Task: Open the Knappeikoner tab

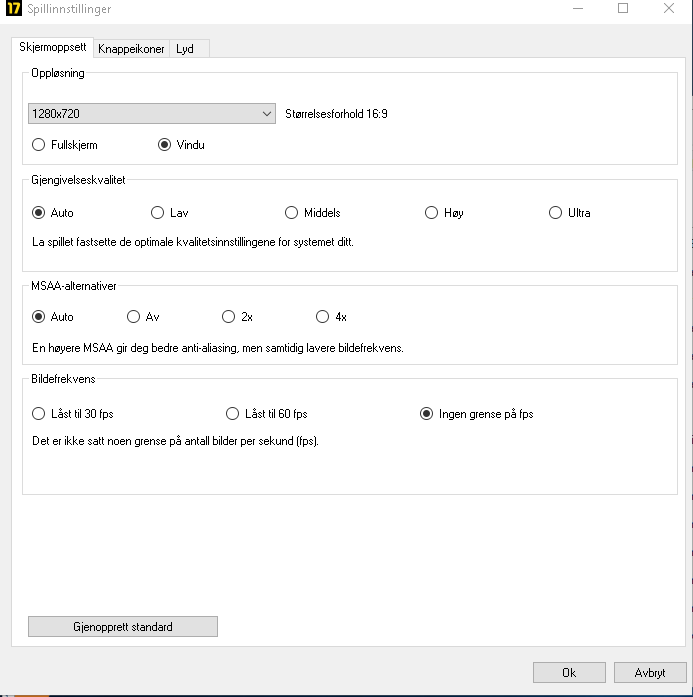Action: pyautogui.click(x=131, y=49)
